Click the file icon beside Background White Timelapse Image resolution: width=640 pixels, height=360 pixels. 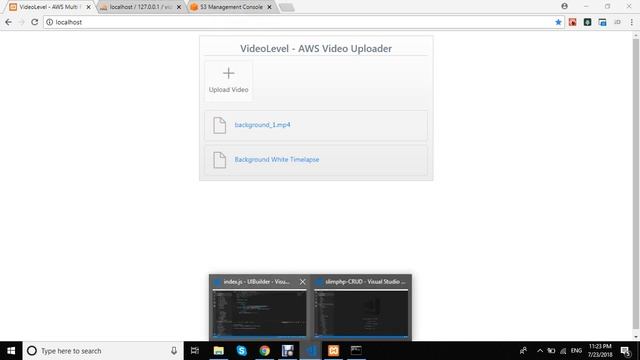click(219, 160)
